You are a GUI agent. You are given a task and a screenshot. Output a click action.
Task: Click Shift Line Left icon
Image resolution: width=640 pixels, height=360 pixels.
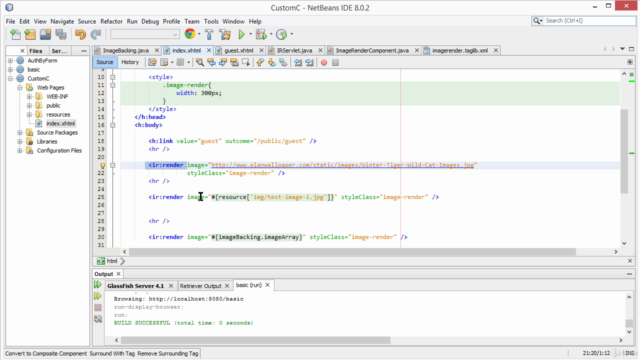[x=298, y=62]
